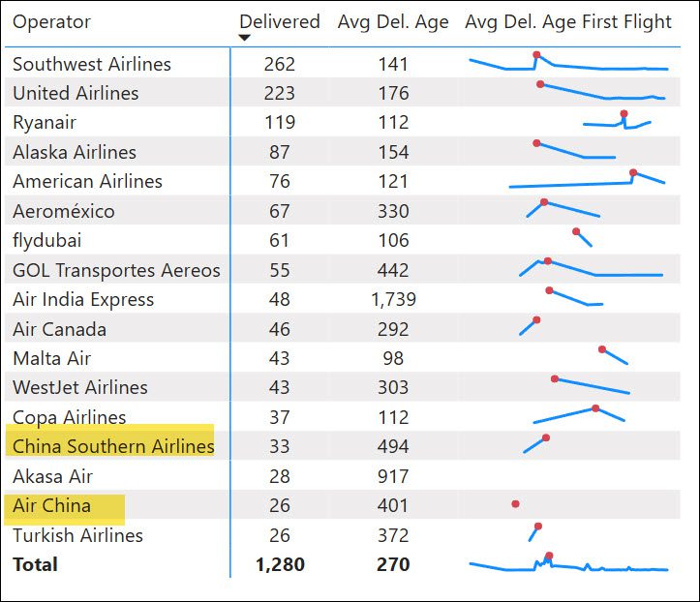Image resolution: width=700 pixels, height=602 pixels.
Task: Sort by the Avg Del. Age column
Action: click(392, 21)
